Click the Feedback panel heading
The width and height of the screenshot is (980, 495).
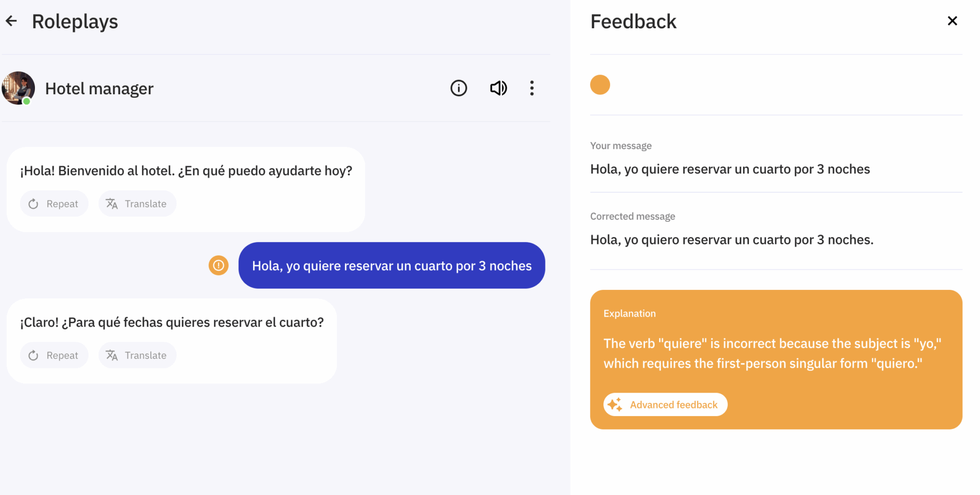point(633,21)
